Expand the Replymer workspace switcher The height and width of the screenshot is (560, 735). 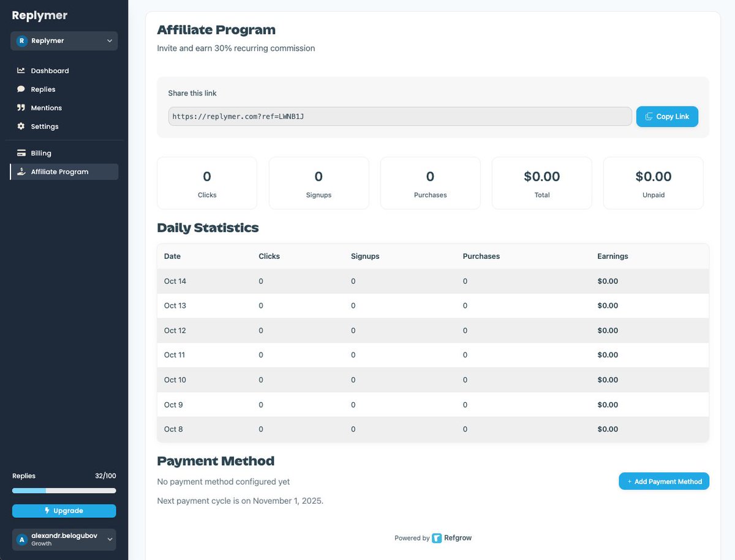64,40
